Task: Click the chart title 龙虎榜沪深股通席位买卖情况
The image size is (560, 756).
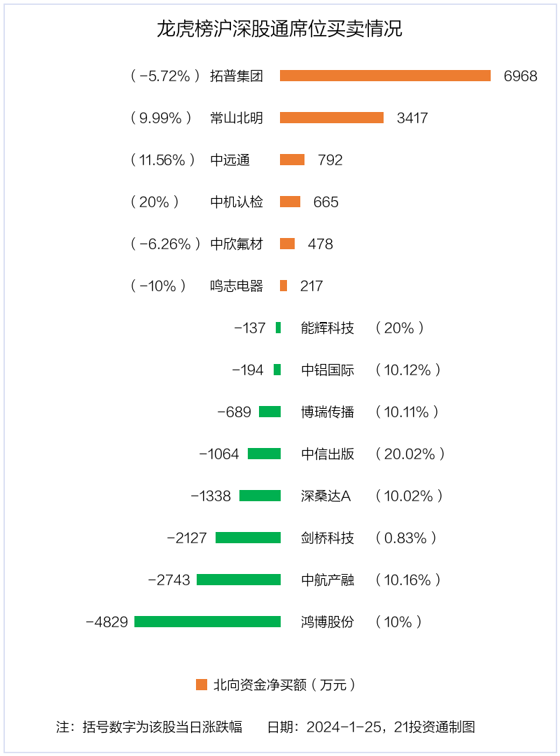Action: [279, 29]
